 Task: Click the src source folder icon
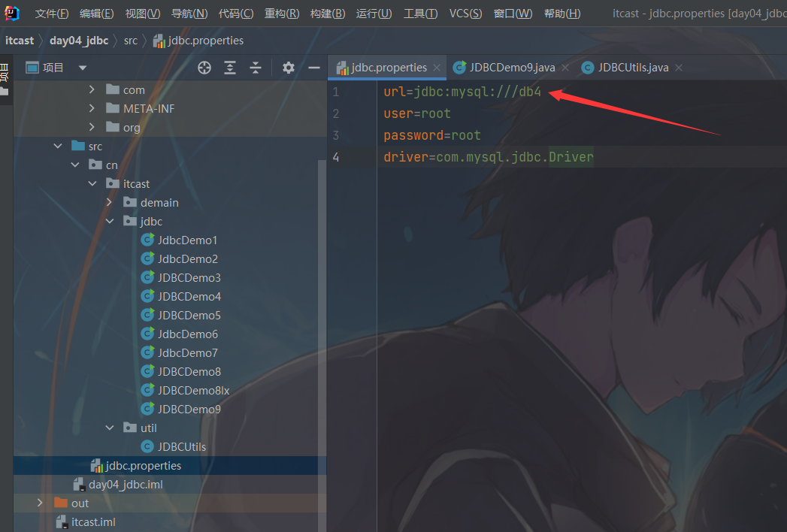point(78,146)
